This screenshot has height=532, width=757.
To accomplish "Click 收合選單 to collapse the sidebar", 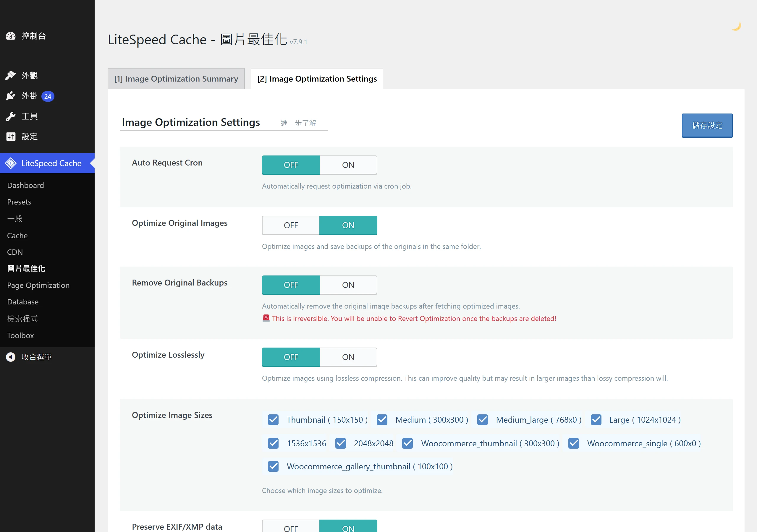I will pyautogui.click(x=37, y=357).
